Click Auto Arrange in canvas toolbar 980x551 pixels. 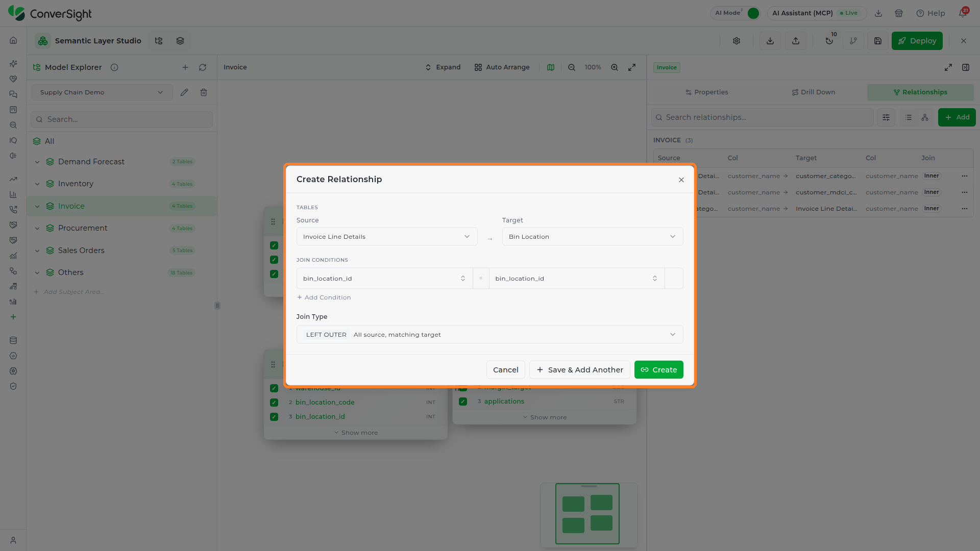502,67
